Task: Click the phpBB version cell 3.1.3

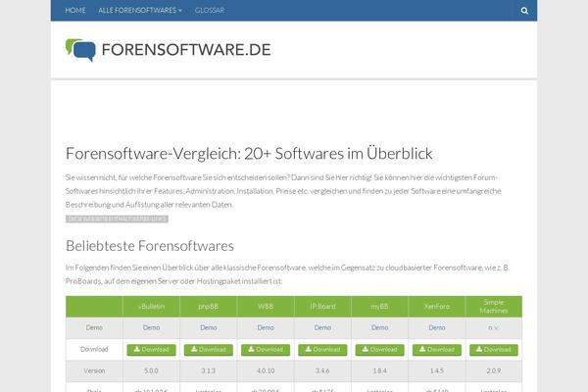Action: 208,371
